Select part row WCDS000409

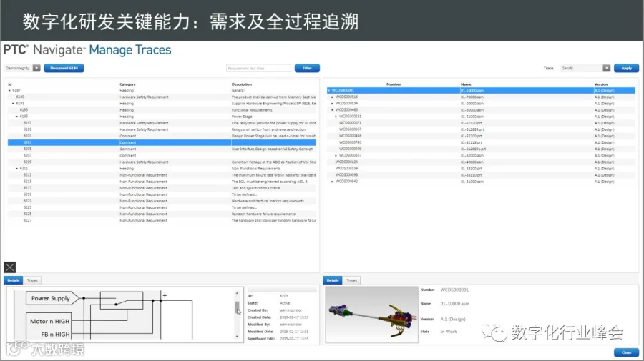click(481, 149)
